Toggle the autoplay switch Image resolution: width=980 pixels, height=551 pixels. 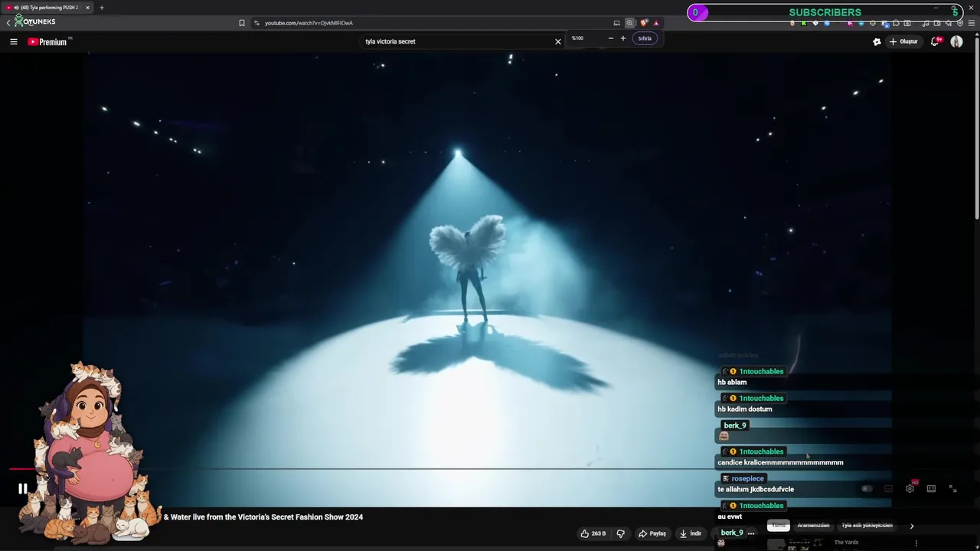coord(867,489)
